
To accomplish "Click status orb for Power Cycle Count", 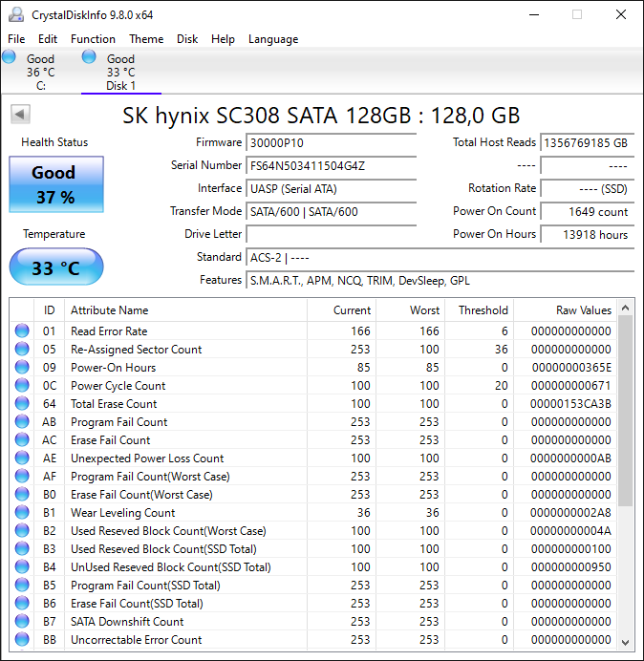I will point(22,385).
